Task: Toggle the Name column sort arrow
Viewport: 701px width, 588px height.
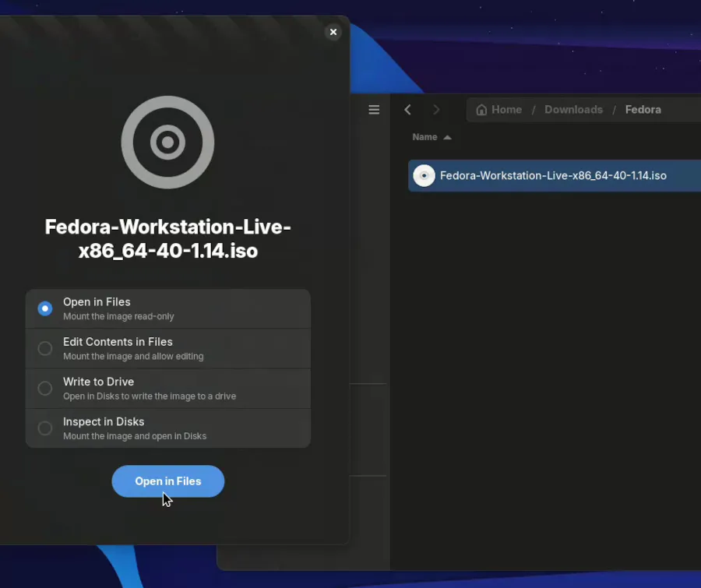Action: 447,137
